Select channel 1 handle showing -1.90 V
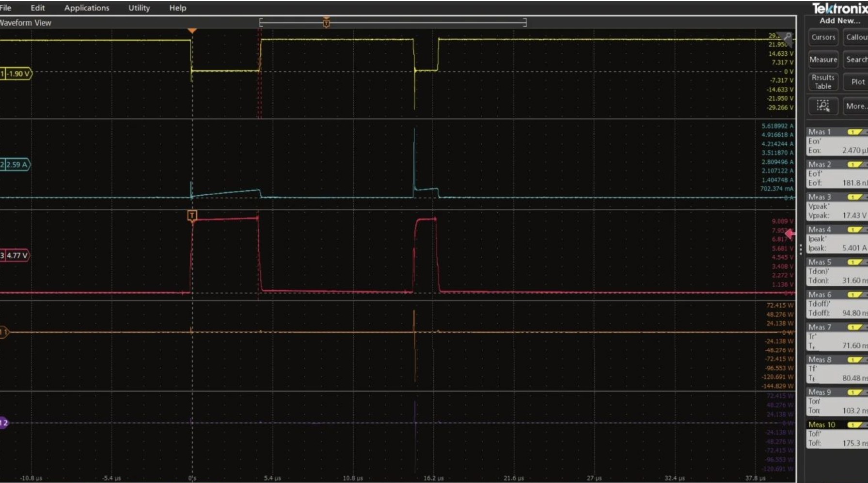868x483 pixels. (16, 74)
